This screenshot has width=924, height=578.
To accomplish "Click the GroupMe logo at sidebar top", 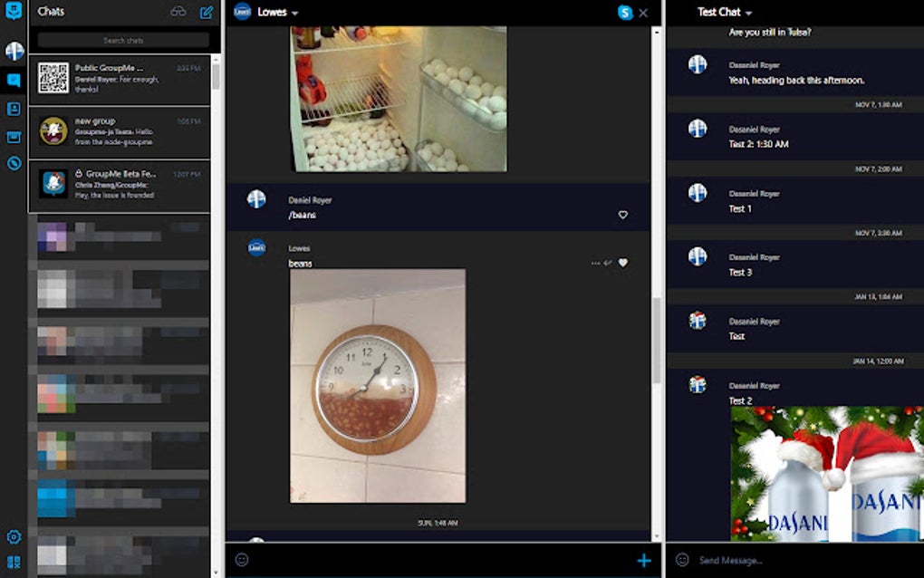I will click(x=13, y=12).
